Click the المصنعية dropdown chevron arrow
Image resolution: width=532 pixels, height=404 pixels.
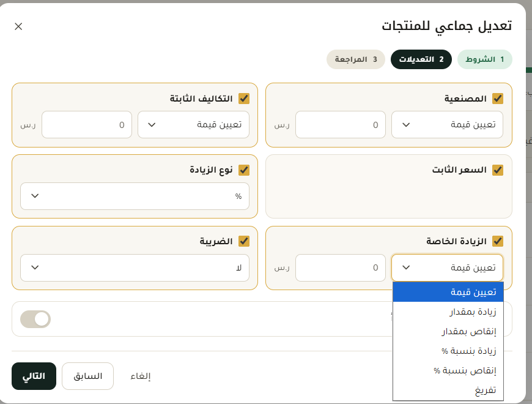pyautogui.click(x=406, y=125)
